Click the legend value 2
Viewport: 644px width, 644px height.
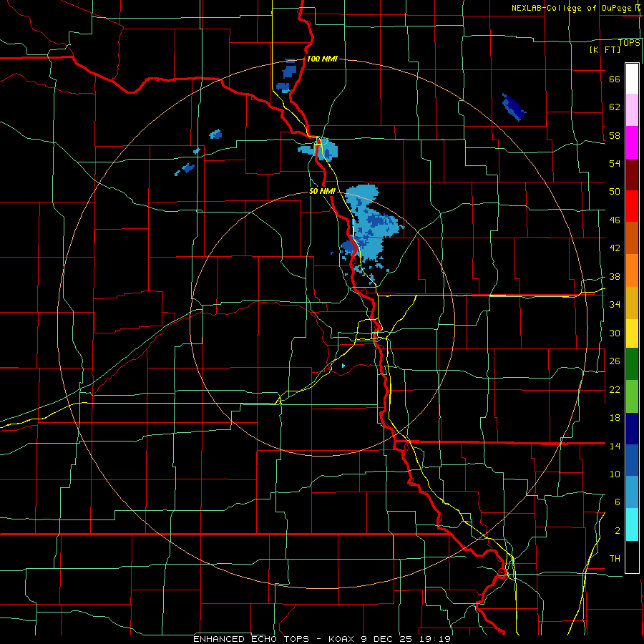coord(618,531)
